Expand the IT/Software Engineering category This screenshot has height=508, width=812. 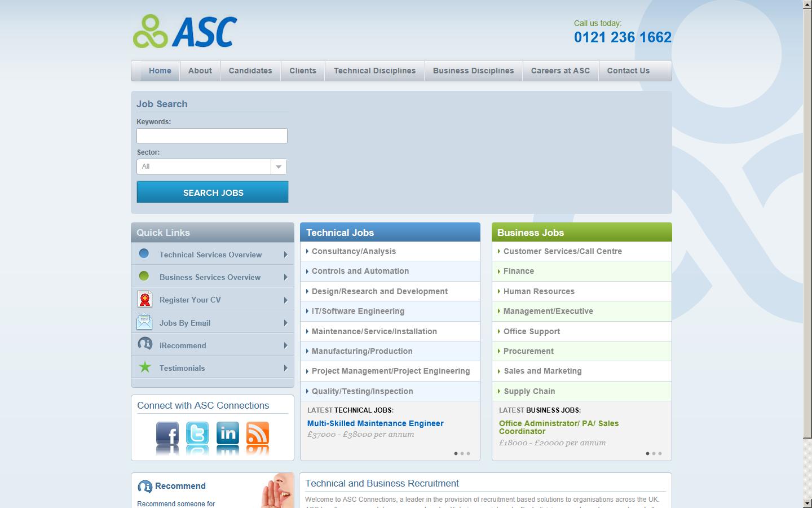358,311
